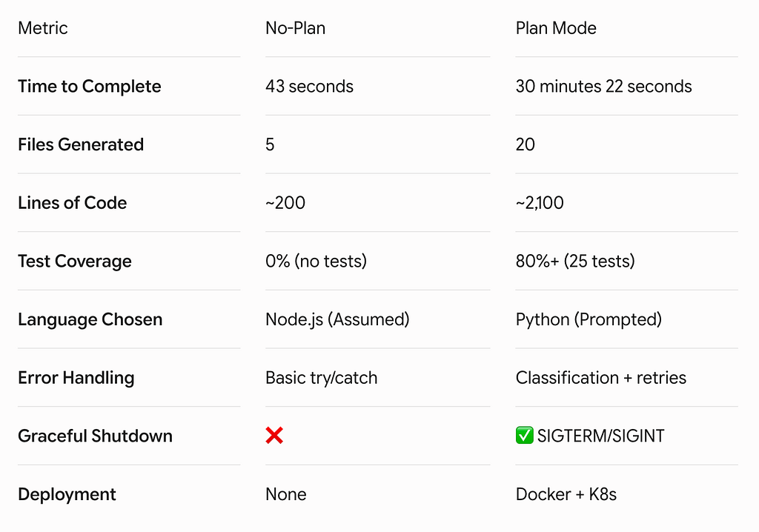Image resolution: width=759 pixels, height=532 pixels.
Task: Click the red cross mark icon
Action: tap(274, 436)
